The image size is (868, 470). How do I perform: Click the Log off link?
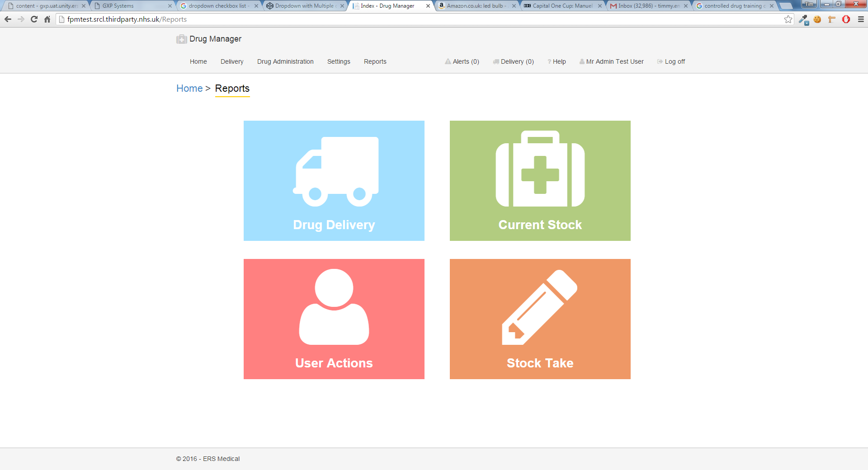point(671,61)
